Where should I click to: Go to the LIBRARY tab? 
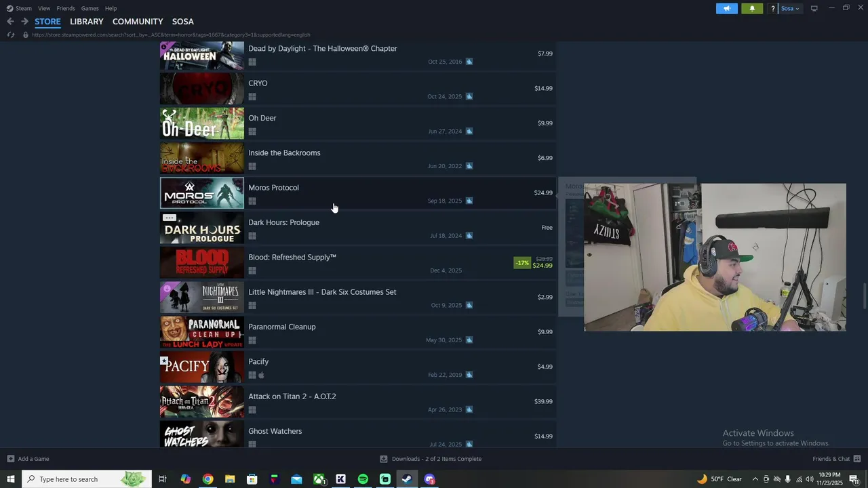[x=87, y=22]
